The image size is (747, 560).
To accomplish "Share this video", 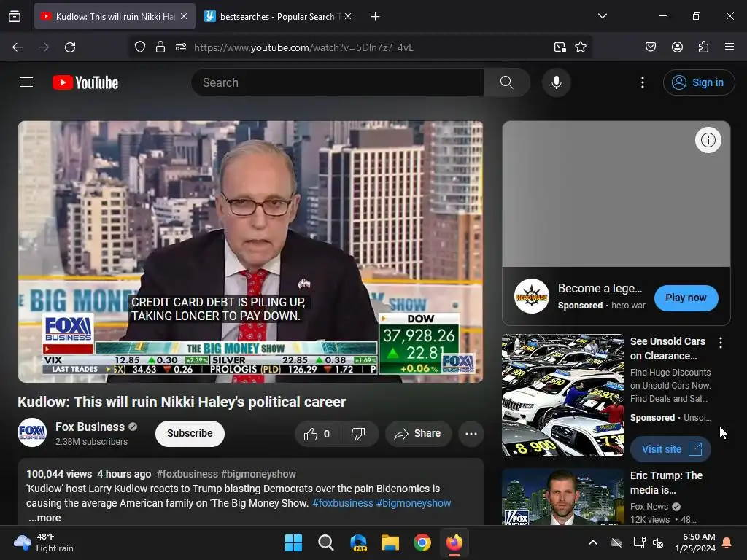I will click(x=418, y=434).
